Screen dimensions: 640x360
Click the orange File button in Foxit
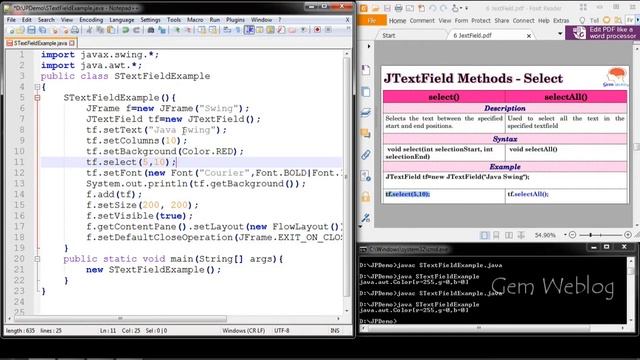(x=372, y=20)
